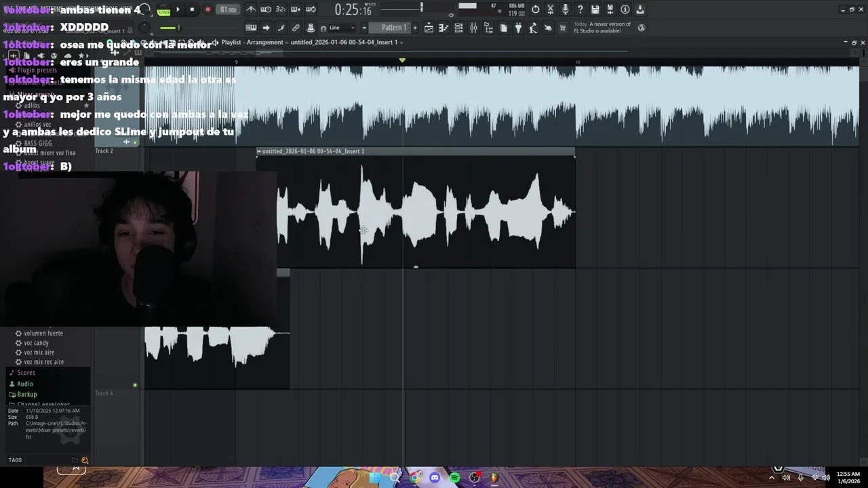Open the help question mark icon

click(x=580, y=9)
